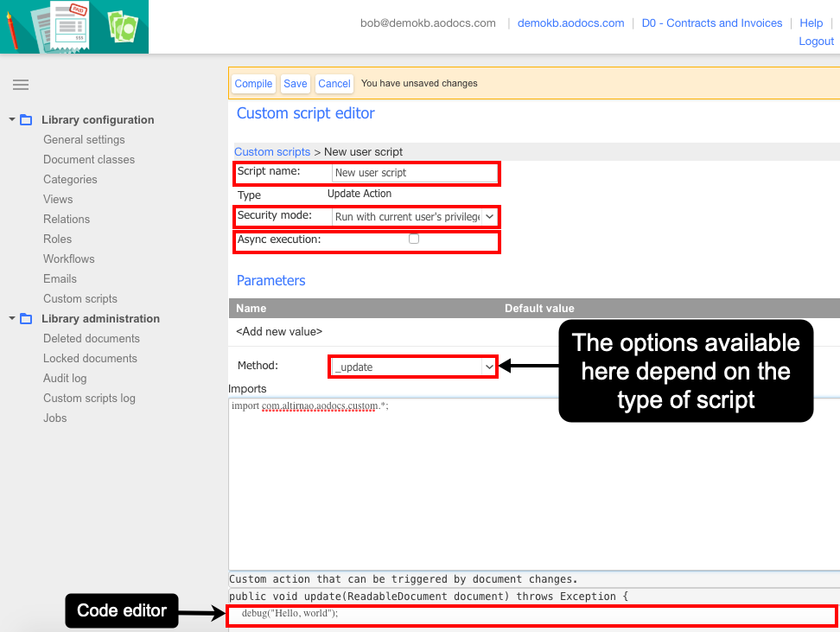The width and height of the screenshot is (840, 632).
Task: Open the Help link
Action: click(x=811, y=23)
